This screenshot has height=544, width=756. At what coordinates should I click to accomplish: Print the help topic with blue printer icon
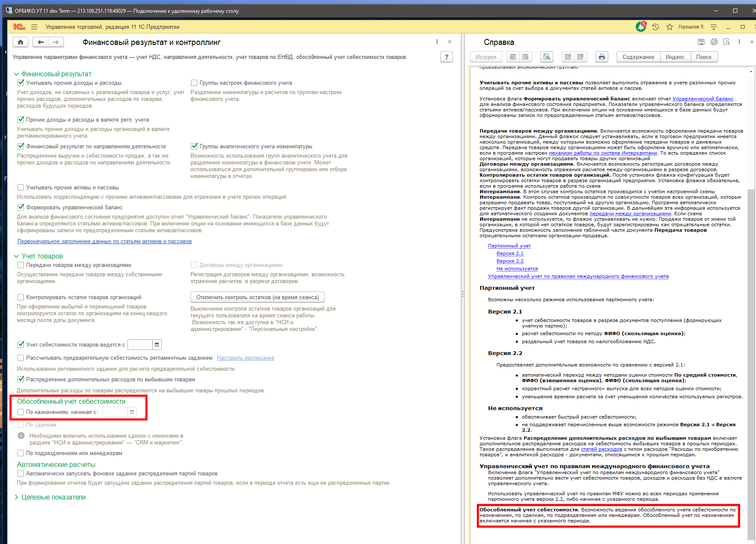(601, 57)
